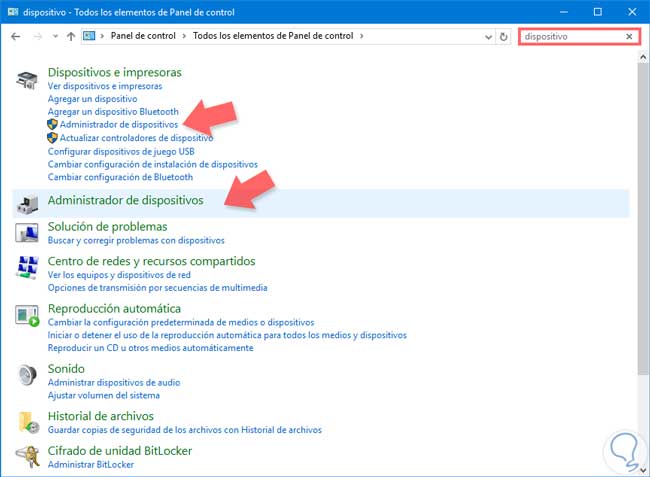Click the Dispositivos e impresoras printer icon
The width and height of the screenshot is (650, 477).
[27, 80]
